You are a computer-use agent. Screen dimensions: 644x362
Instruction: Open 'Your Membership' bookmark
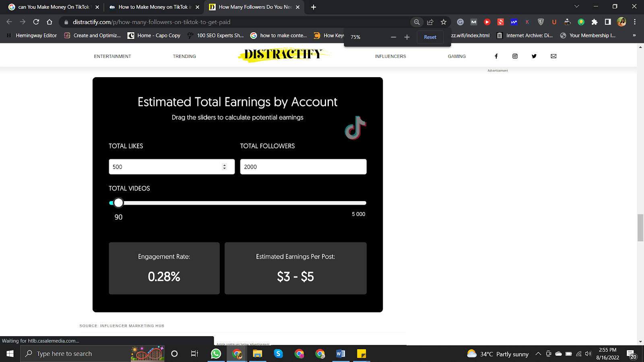click(588, 35)
